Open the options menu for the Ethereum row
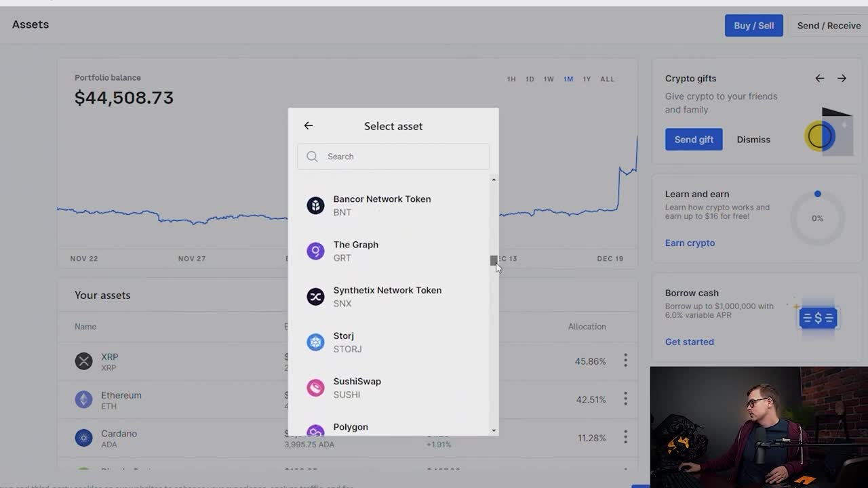 click(625, 399)
